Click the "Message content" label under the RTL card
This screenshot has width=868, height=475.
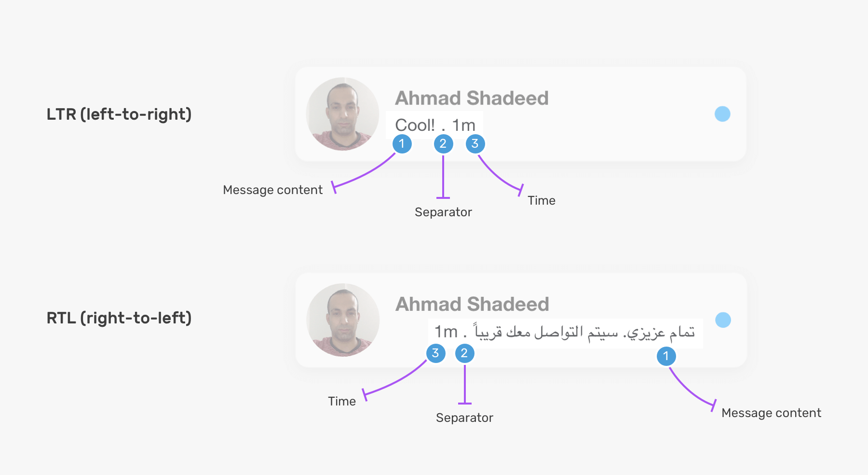point(771,413)
